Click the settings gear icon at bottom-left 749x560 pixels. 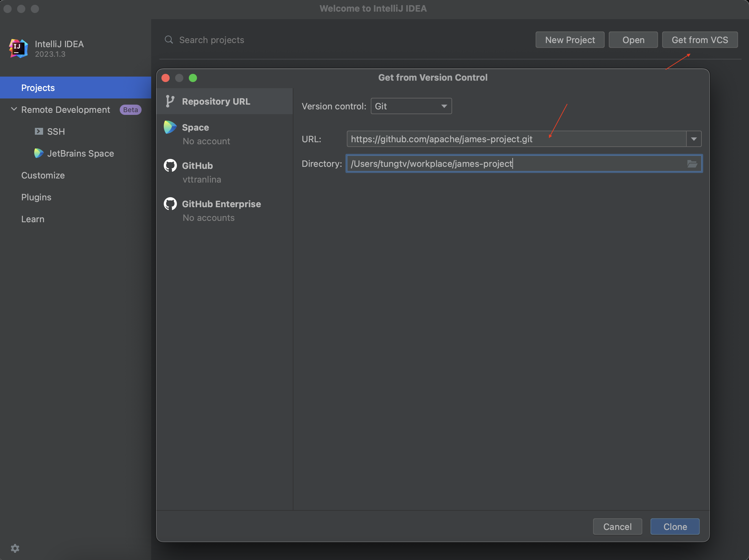pos(15,548)
